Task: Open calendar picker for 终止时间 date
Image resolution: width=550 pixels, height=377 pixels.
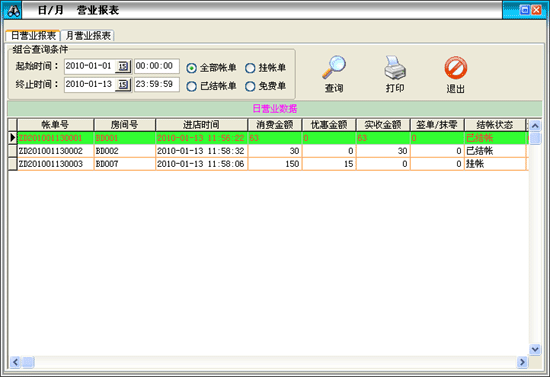Action: click(x=123, y=85)
